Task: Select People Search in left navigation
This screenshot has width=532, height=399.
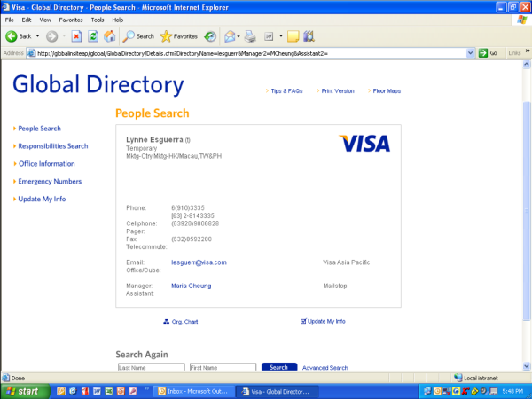Action: [x=39, y=129]
